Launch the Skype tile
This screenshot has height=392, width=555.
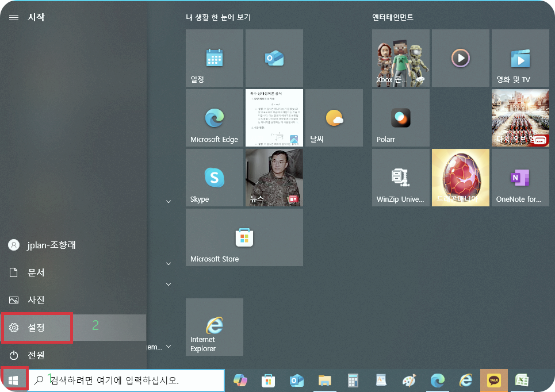(x=214, y=178)
